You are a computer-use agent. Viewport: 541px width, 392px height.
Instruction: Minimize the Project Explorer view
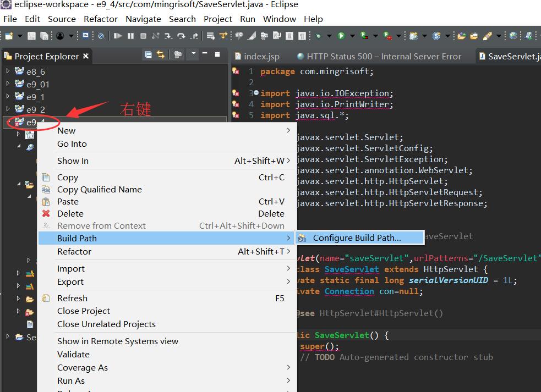pos(205,53)
